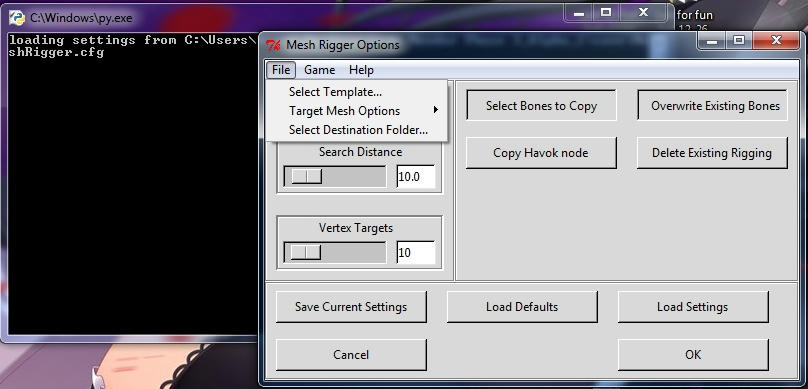Screen dimensions: 808x389
Task: Choose Select Destination Folder... entry
Action: coord(357,130)
